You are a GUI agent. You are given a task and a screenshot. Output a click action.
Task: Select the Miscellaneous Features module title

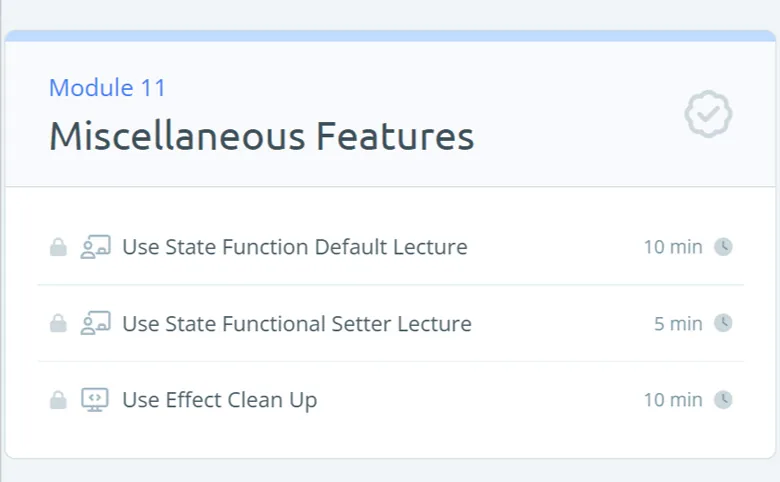[x=262, y=136]
